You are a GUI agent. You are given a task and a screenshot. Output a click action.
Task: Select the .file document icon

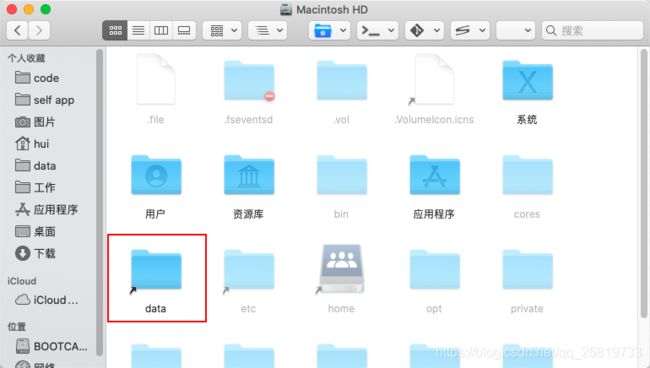point(156,80)
